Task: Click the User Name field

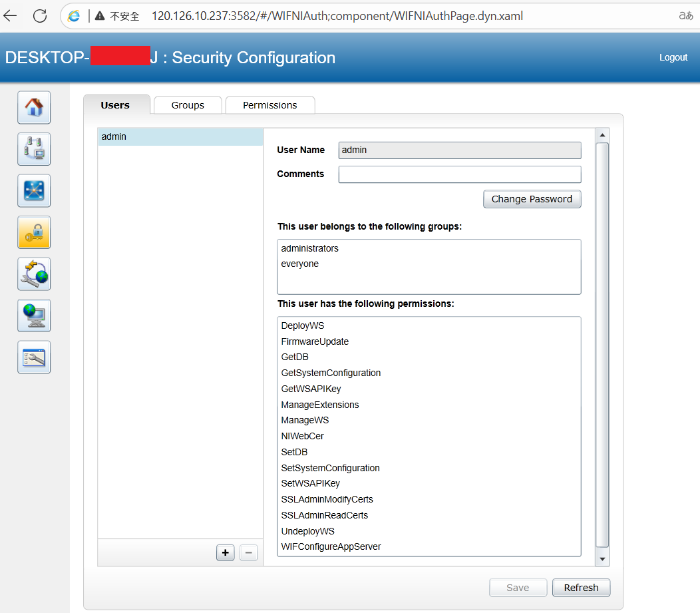Action: point(460,150)
